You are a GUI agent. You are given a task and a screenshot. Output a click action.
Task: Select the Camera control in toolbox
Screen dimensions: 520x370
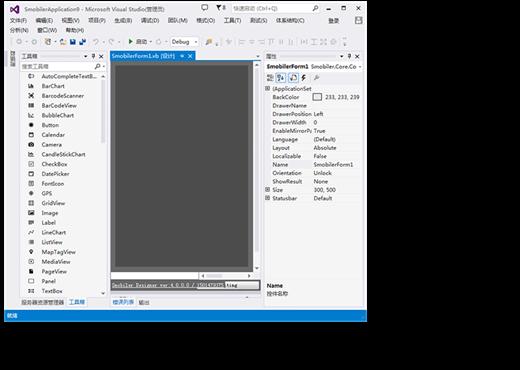point(51,145)
